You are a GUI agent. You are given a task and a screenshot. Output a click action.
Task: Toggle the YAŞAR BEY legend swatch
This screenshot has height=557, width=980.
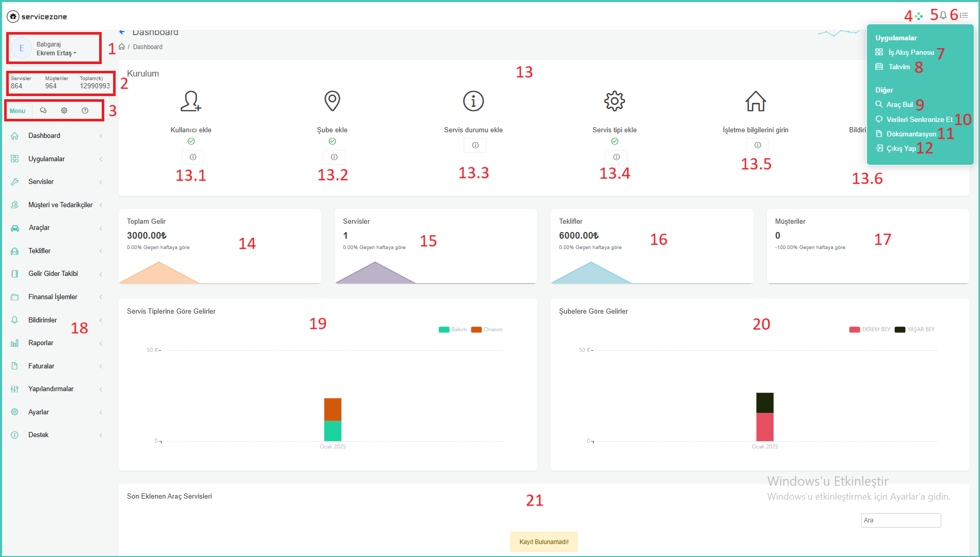pyautogui.click(x=900, y=330)
